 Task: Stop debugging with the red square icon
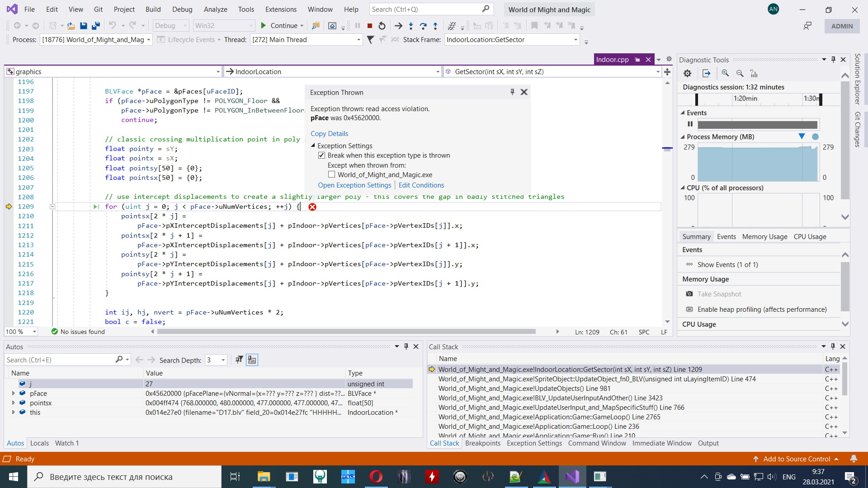369,26
